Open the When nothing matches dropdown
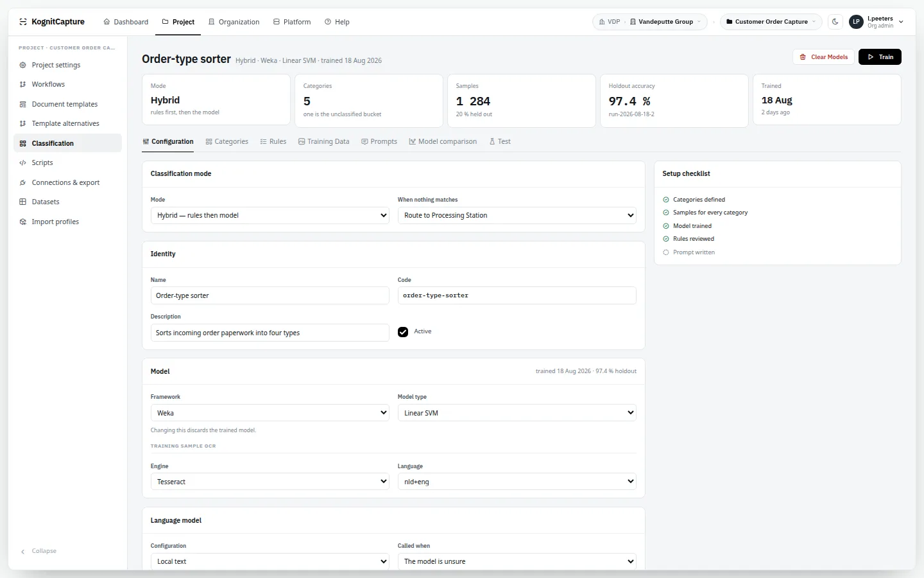The height and width of the screenshot is (578, 924). 517,215
